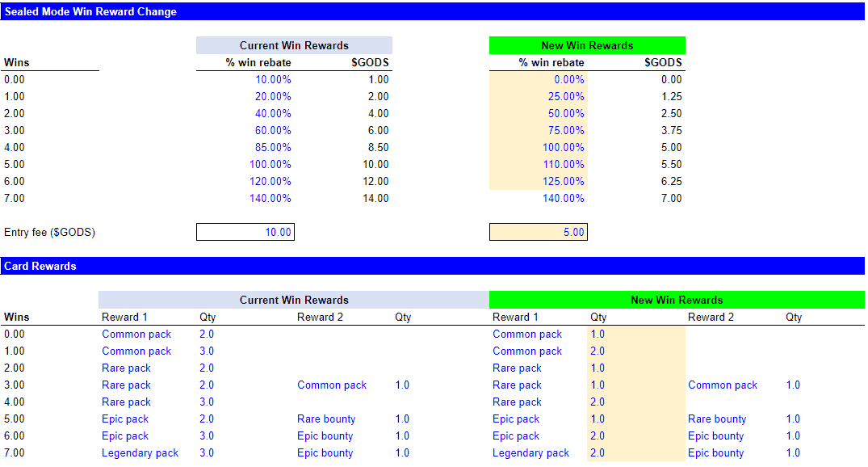Click the 85.00% current win rebate cell

tap(273, 147)
